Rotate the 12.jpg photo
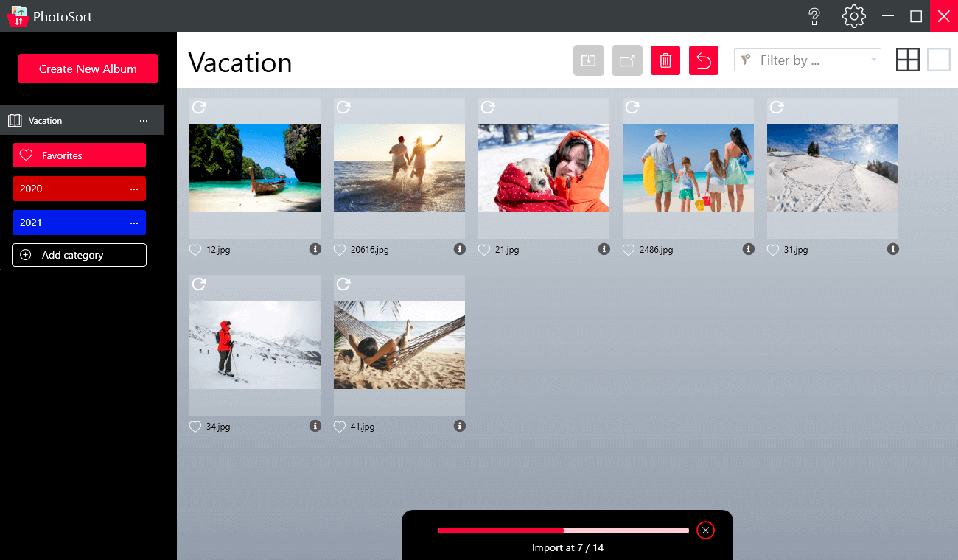 [x=198, y=108]
